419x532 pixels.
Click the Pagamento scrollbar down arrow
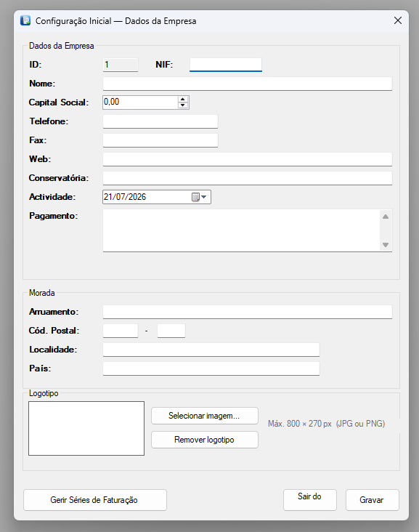pos(386,245)
